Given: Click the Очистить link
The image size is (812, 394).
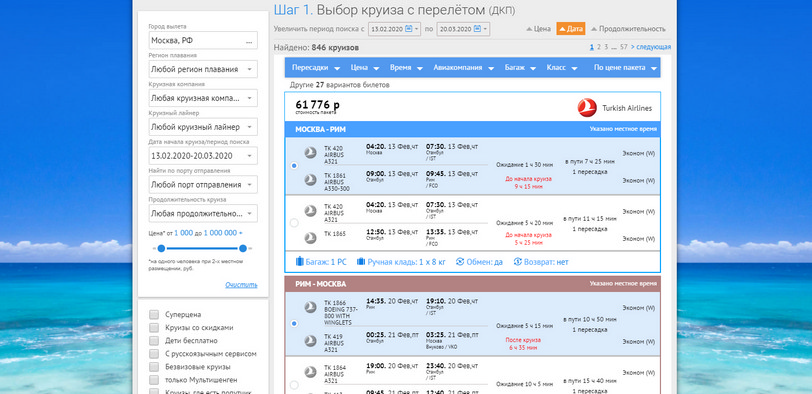Looking at the screenshot, I should [x=241, y=285].
